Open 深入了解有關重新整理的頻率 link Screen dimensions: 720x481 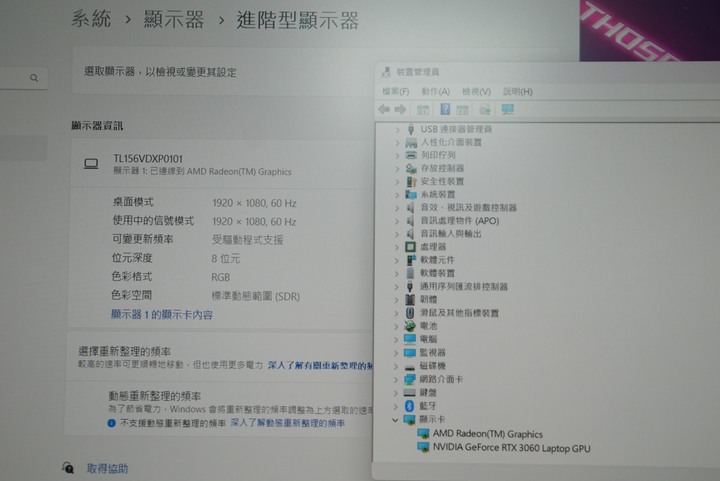321,365
